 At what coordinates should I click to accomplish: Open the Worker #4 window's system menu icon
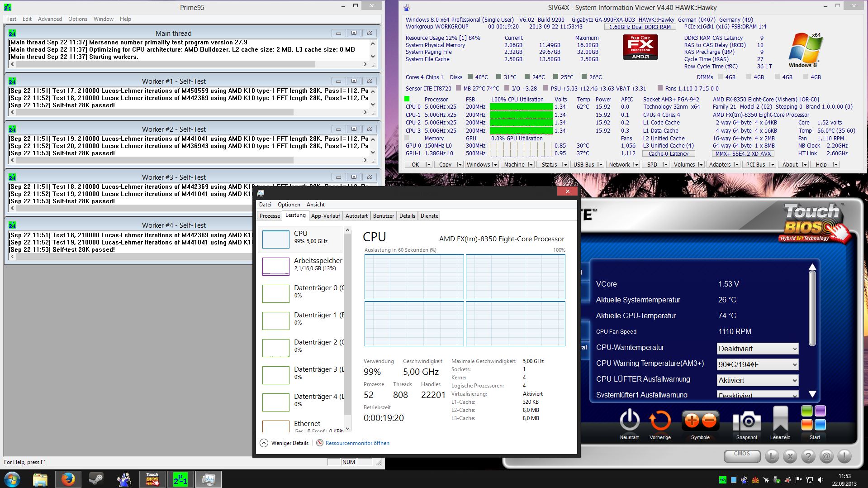tap(12, 225)
